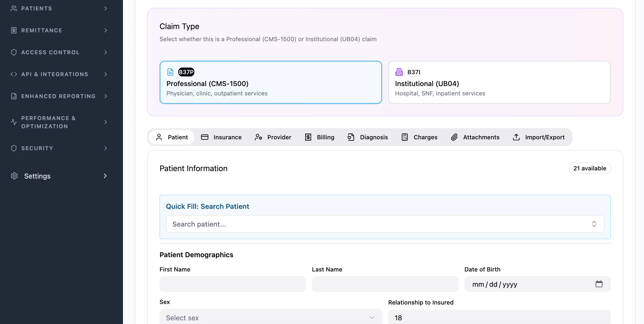The height and width of the screenshot is (324, 644).
Task: Click the Performance activity pulse icon
Action: 14,122
